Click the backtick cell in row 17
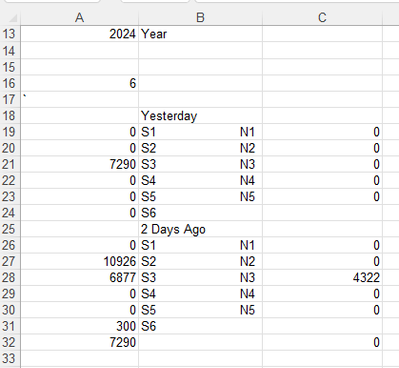399x368 pixels. [79, 99]
